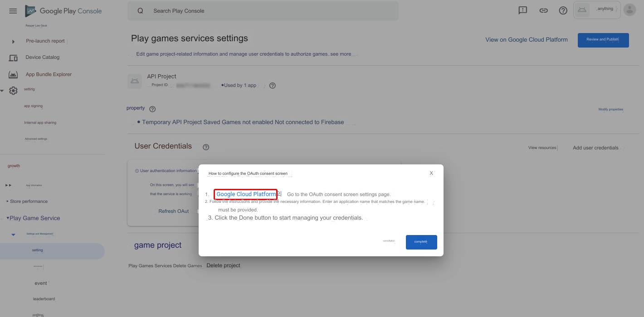Open Advanced settings in the sidebar

(36, 139)
